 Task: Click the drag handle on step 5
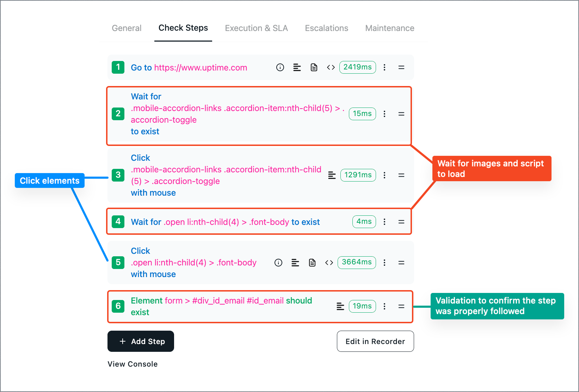(401, 263)
